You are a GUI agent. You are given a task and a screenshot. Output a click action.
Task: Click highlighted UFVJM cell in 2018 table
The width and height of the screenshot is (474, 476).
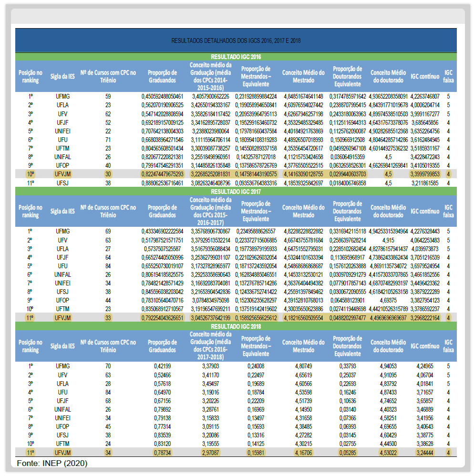click(62, 452)
